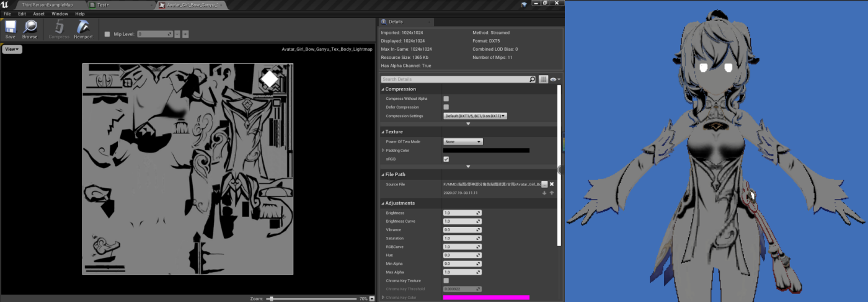Click the Max Alpha value field
This screenshot has height=302, width=868.
click(463, 272)
